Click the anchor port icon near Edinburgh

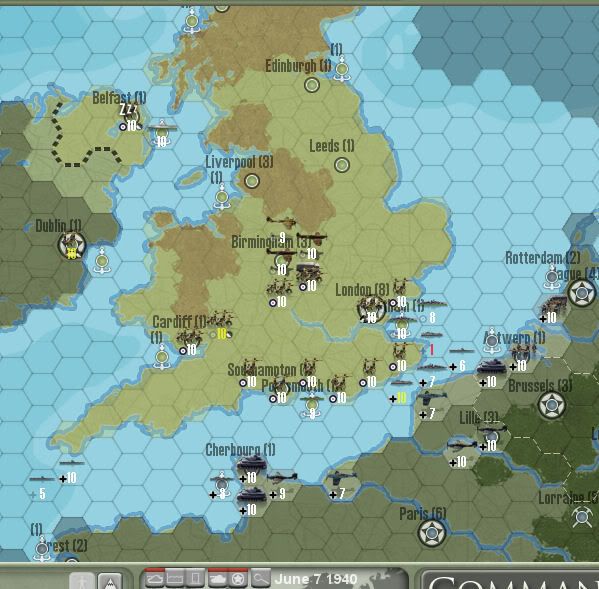(x=342, y=69)
